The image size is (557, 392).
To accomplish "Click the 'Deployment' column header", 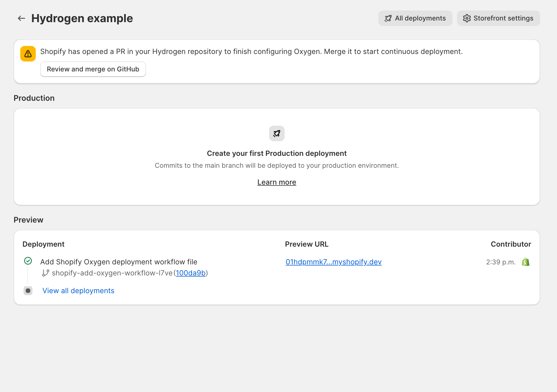I will 44,244.
